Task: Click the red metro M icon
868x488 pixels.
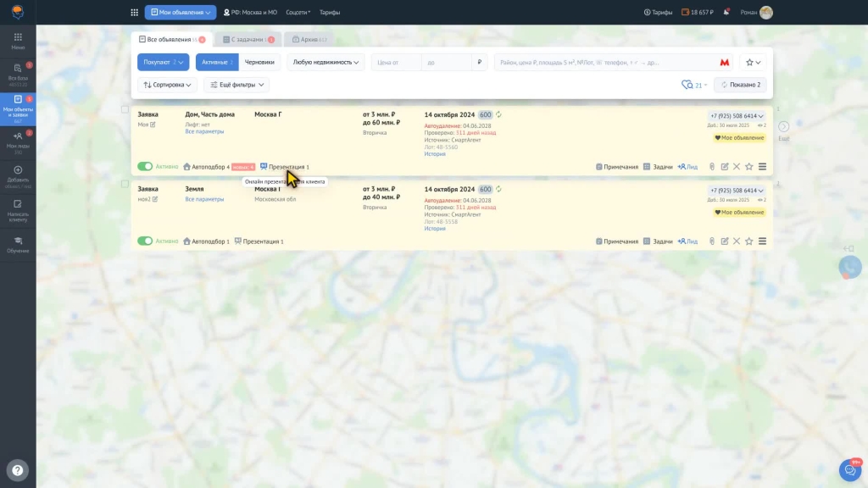Action: pyautogui.click(x=724, y=63)
